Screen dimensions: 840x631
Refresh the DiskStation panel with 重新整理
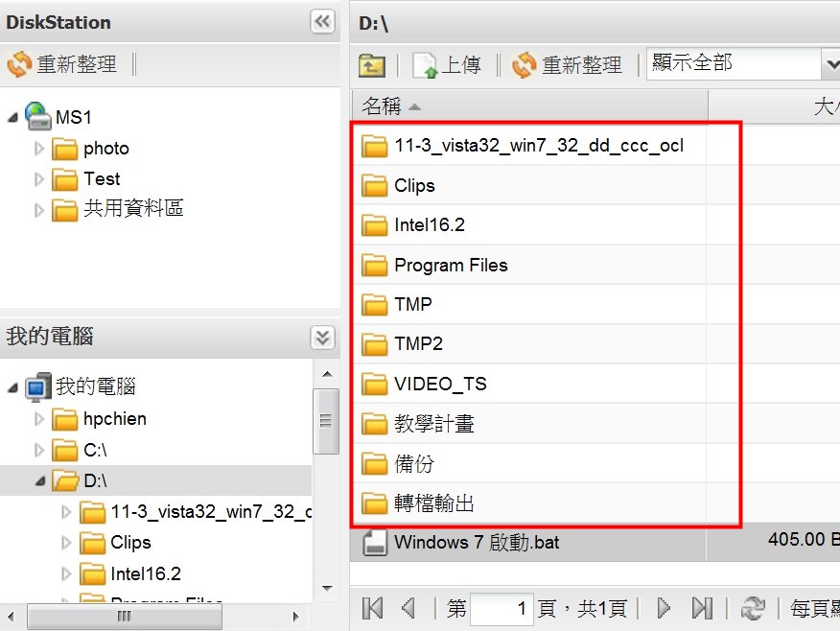[x=62, y=64]
